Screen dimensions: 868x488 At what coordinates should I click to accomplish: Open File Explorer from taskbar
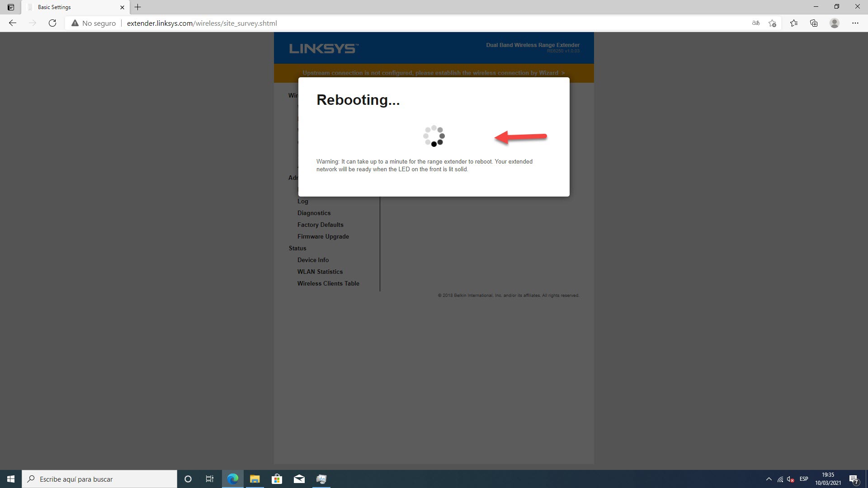pos(255,479)
